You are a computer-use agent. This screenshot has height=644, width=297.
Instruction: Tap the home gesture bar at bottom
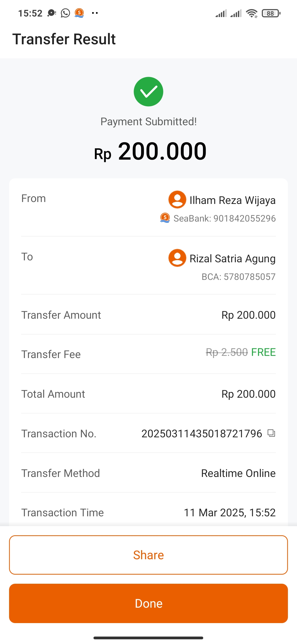coord(148,638)
